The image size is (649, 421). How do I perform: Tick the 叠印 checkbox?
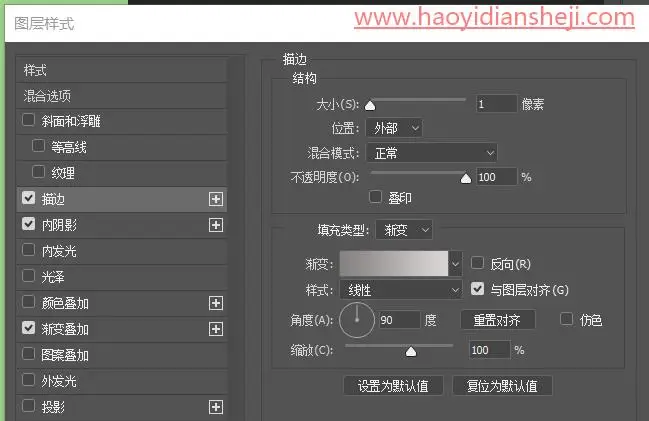coord(375,197)
